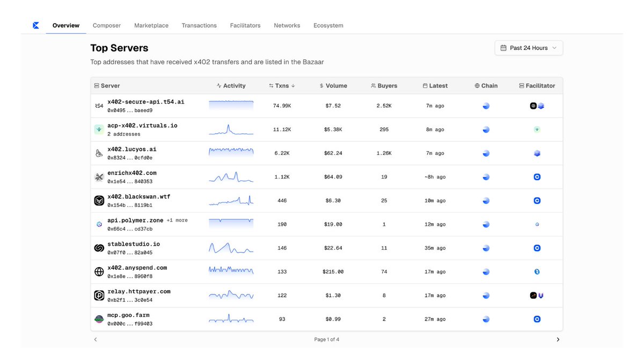Image resolution: width=644 pixels, height=362 pixels.
Task: Click the activity sparkline for x402.blackswan.wtf
Action: coord(231,200)
